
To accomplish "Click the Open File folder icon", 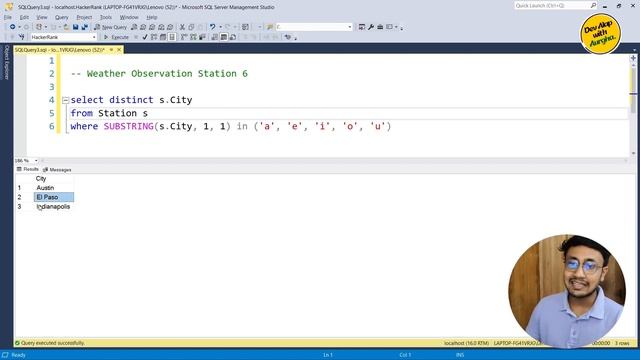I will pos(66,27).
